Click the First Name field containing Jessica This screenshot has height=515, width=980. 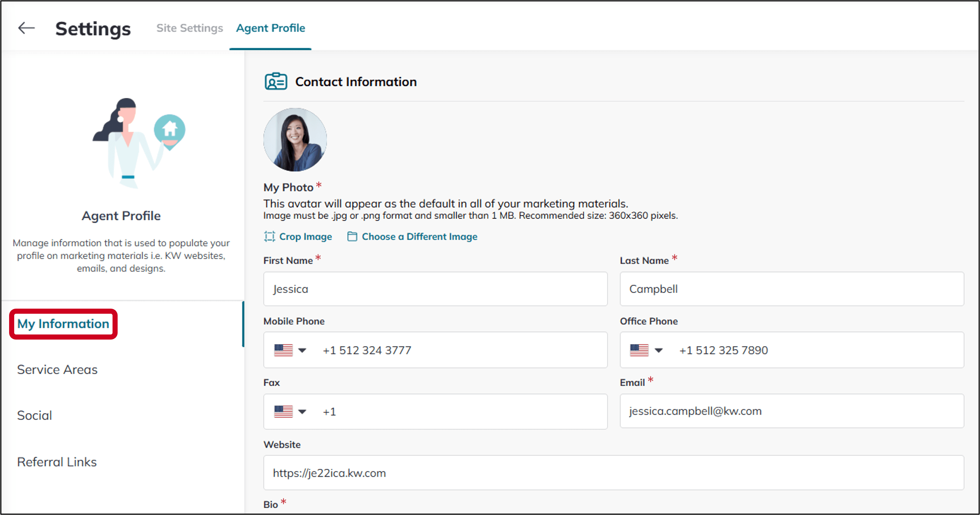(435, 289)
